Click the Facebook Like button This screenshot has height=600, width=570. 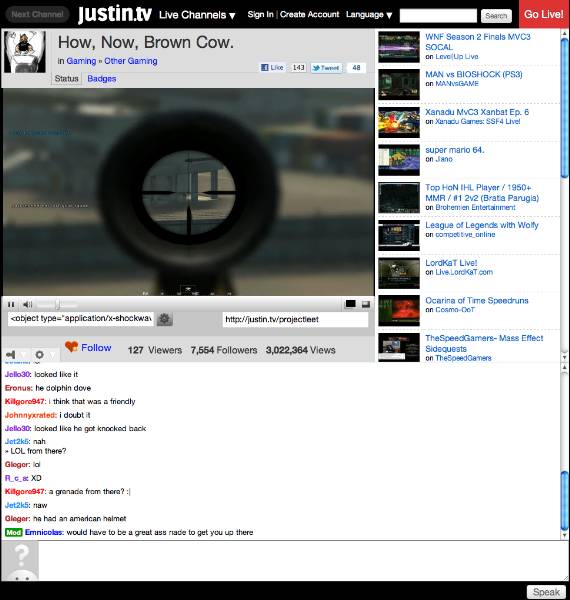272,68
